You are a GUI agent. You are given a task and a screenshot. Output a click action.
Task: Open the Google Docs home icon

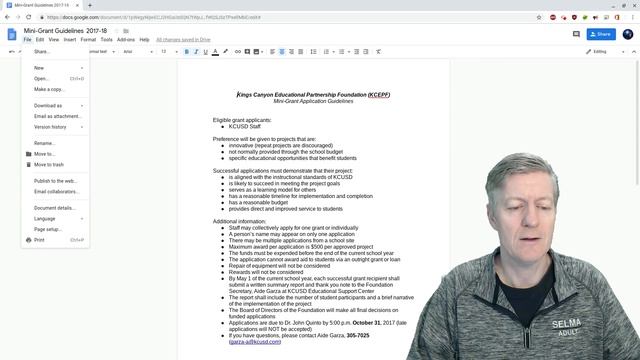pos(12,35)
